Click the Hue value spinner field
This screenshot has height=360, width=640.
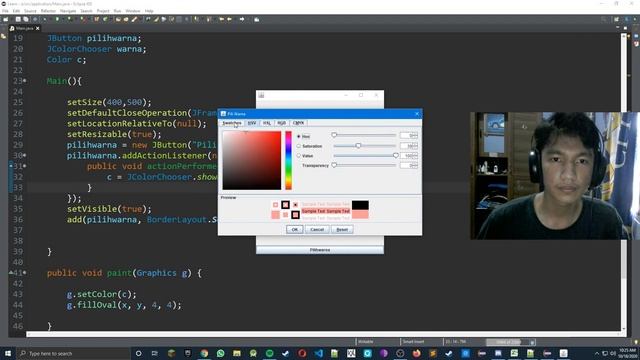point(409,136)
